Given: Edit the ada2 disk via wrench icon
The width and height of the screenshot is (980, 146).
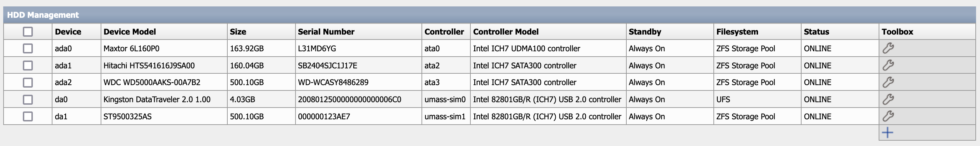Looking at the screenshot, I should tap(888, 82).
